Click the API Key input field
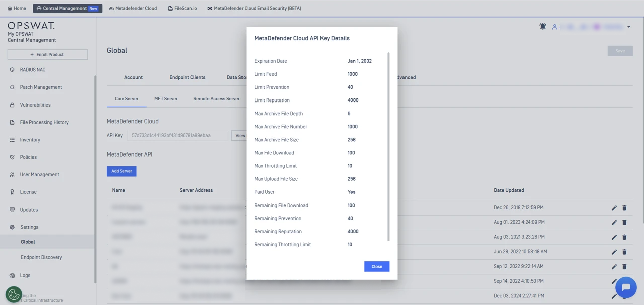 pos(178,135)
